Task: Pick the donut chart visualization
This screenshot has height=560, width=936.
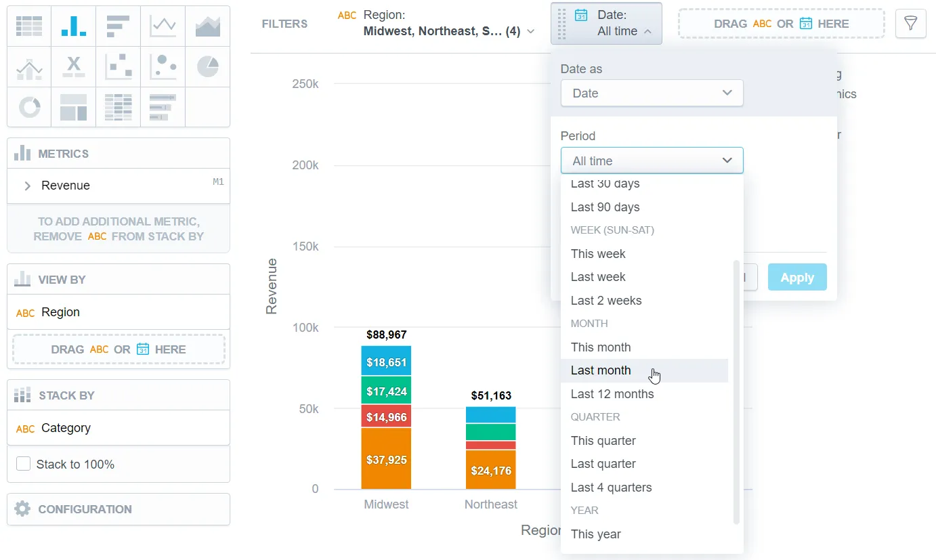Action: click(30, 107)
